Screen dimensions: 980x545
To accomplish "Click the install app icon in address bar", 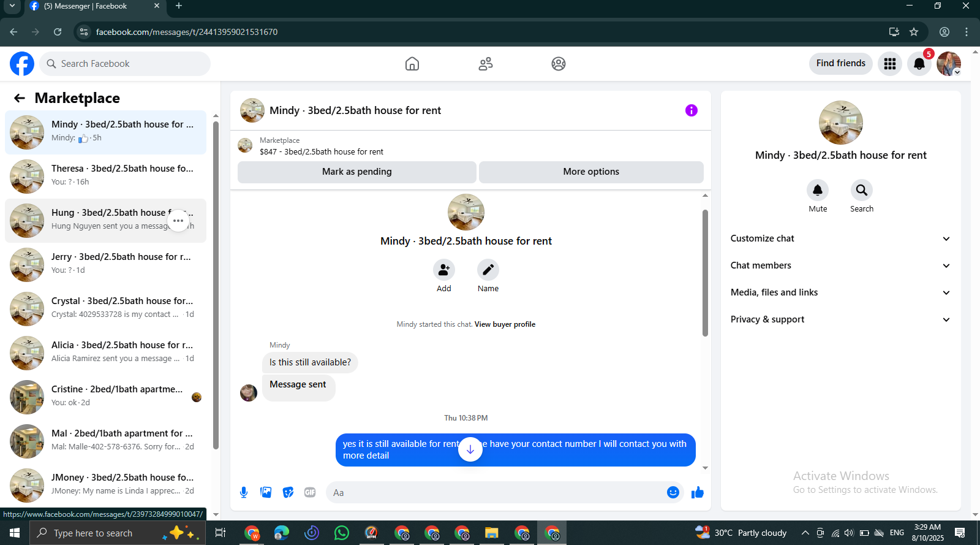I will pyautogui.click(x=894, y=32).
